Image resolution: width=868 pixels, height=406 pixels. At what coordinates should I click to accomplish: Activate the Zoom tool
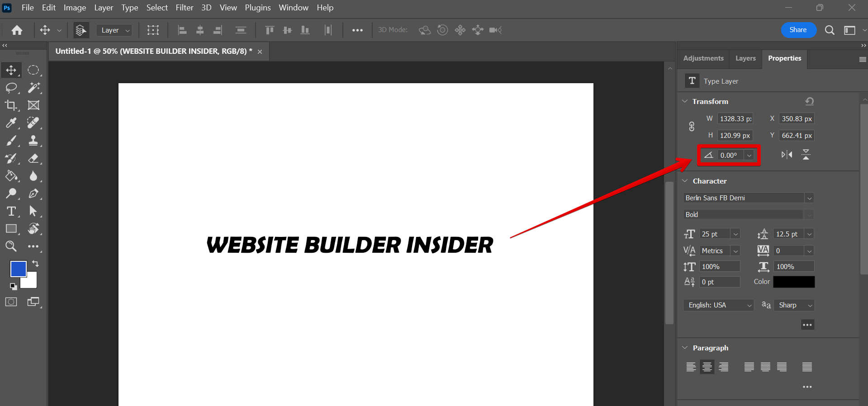point(11,246)
